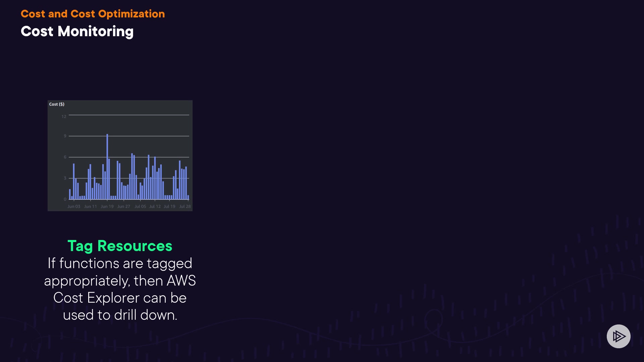
Task: Click the "0" y-axis value
Action: click(x=65, y=199)
